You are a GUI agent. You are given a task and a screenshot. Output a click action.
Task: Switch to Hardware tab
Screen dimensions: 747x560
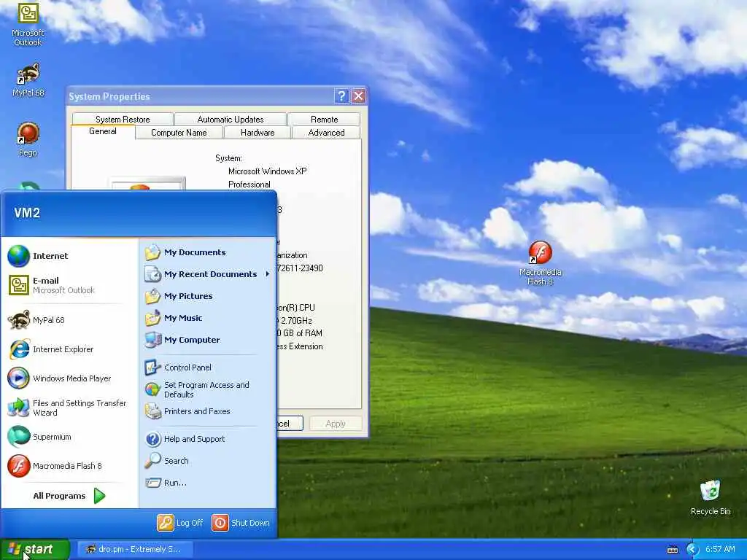point(258,133)
